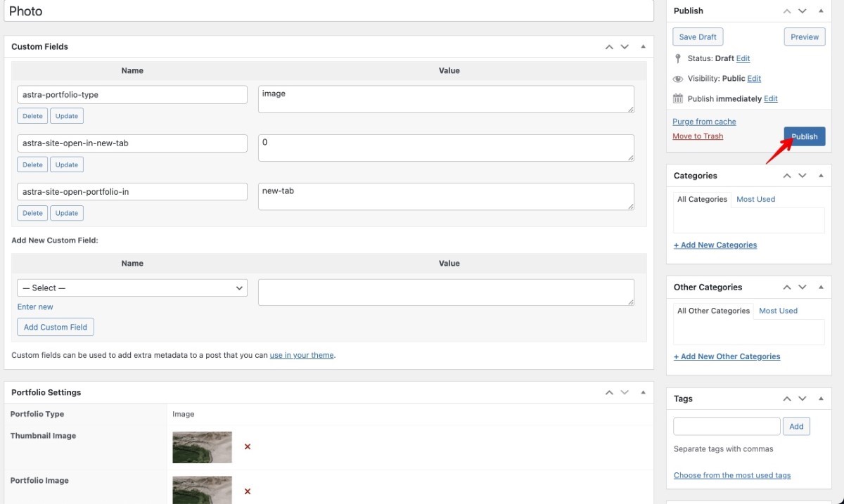The height and width of the screenshot is (504, 844).
Task: Update the astra-portfolio-type field
Action: pos(67,116)
